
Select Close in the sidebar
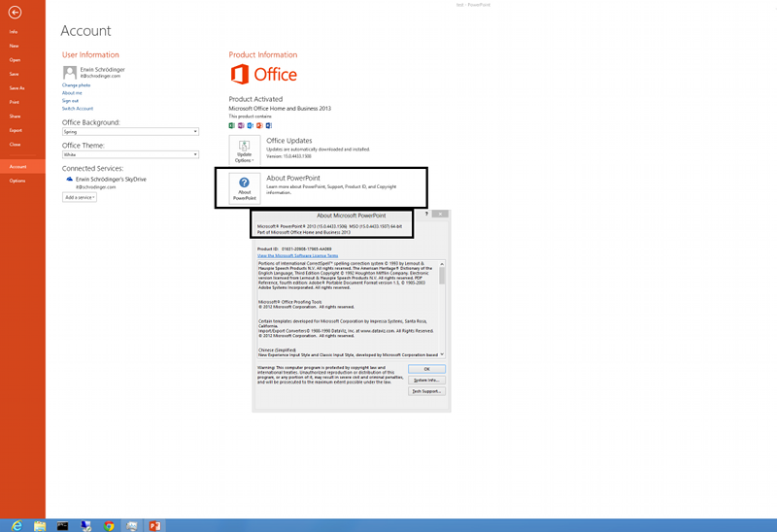click(15, 145)
